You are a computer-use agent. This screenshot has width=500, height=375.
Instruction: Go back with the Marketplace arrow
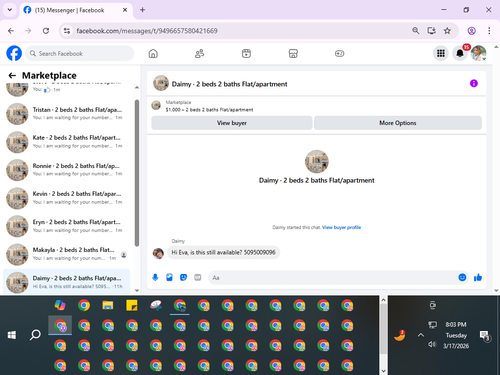(x=12, y=75)
